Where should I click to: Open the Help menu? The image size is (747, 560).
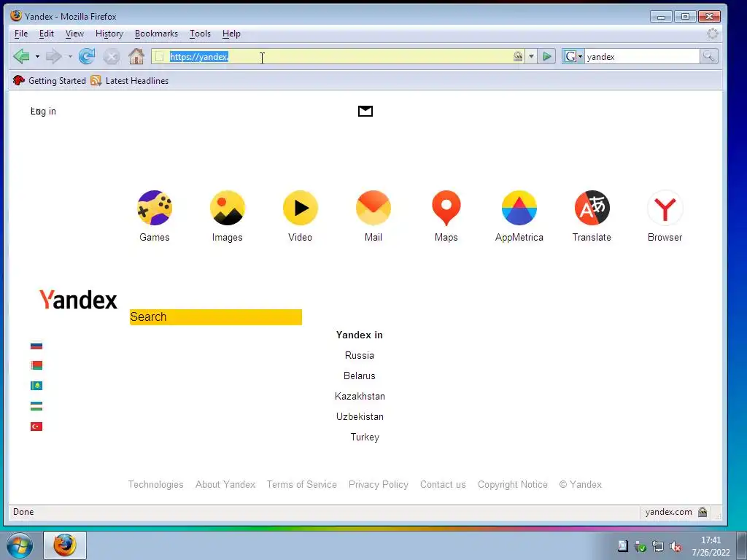click(231, 34)
